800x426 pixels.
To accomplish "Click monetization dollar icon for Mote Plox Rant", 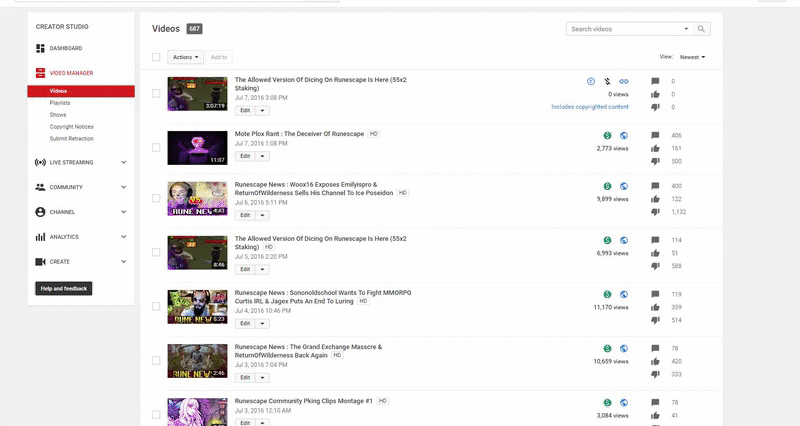I will click(607, 136).
